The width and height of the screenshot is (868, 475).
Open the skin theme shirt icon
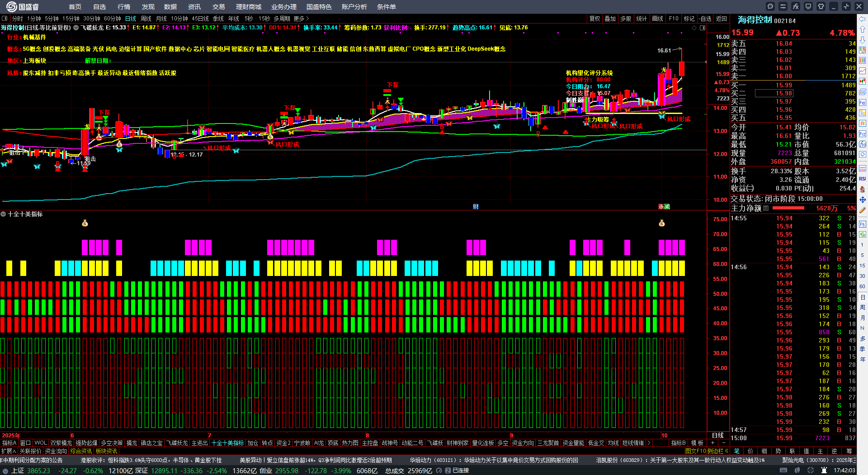[821, 6]
